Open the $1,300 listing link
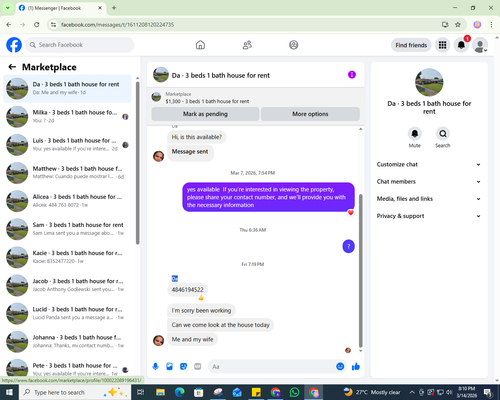 coord(207,101)
